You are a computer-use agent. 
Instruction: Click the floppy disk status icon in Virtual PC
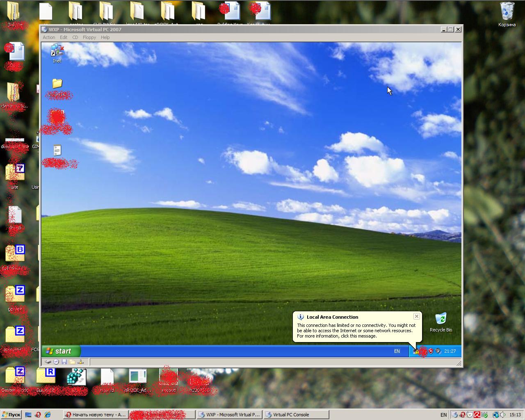click(64, 362)
